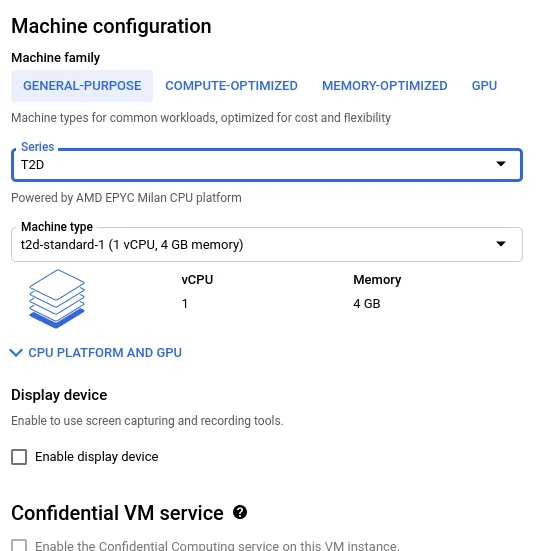The height and width of the screenshot is (551, 546).
Task: Click the Confidential VM service help icon
Action: pos(240,512)
